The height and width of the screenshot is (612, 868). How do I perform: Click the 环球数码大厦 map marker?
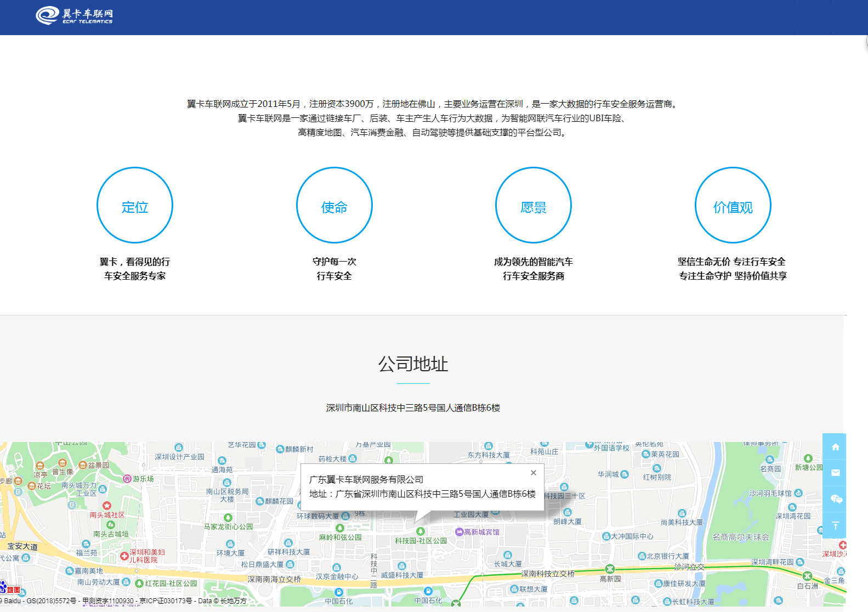coord(345,516)
